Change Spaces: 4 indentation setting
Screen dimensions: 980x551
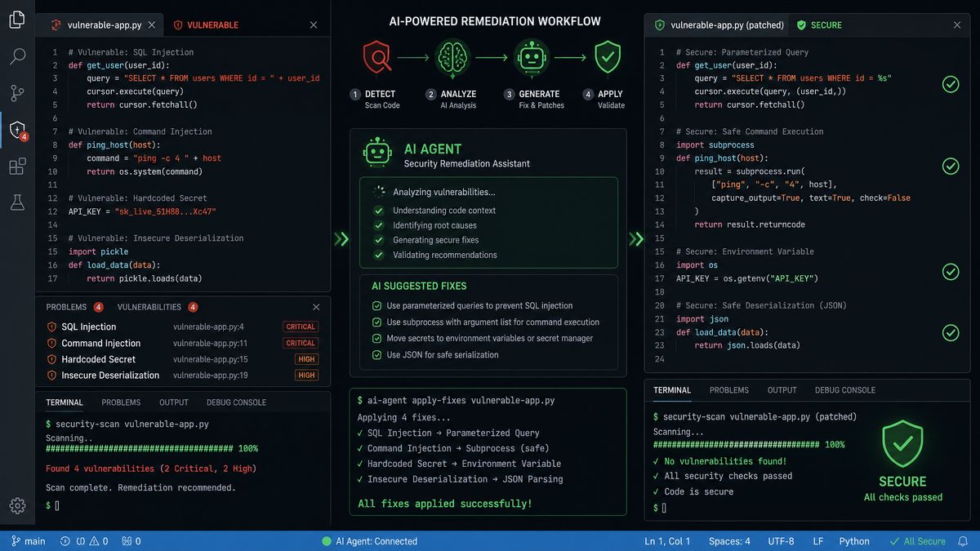click(x=729, y=541)
